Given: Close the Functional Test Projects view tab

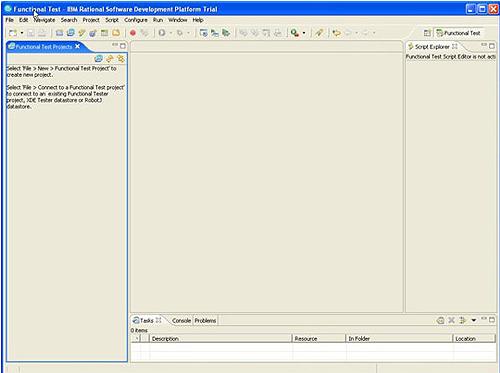Looking at the screenshot, I should click(78, 46).
